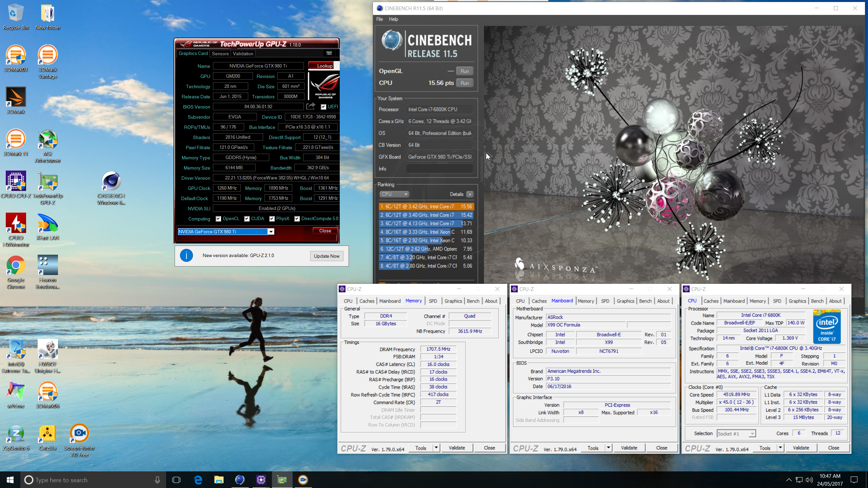The image size is (868, 488).
Task: Switch to the Validation tab in GPU-Z
Action: (x=243, y=54)
